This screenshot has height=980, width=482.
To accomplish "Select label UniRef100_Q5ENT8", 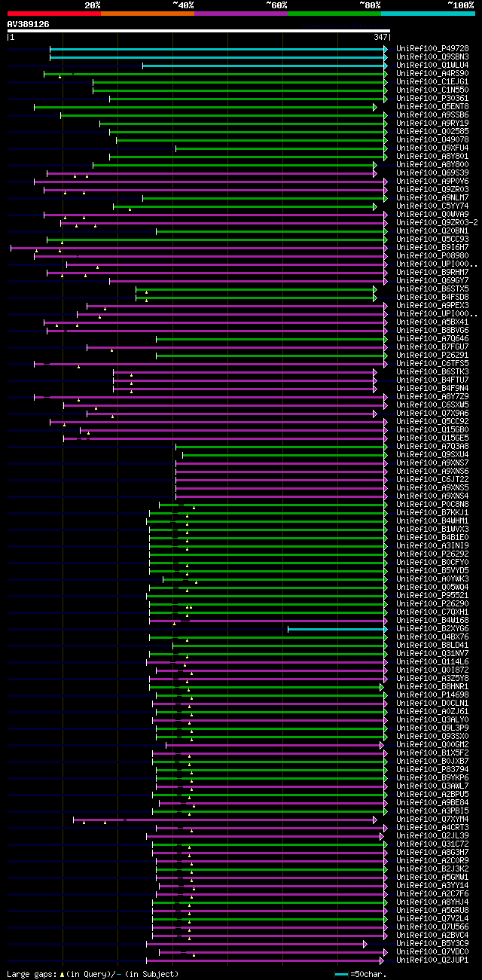I will (x=432, y=107).
